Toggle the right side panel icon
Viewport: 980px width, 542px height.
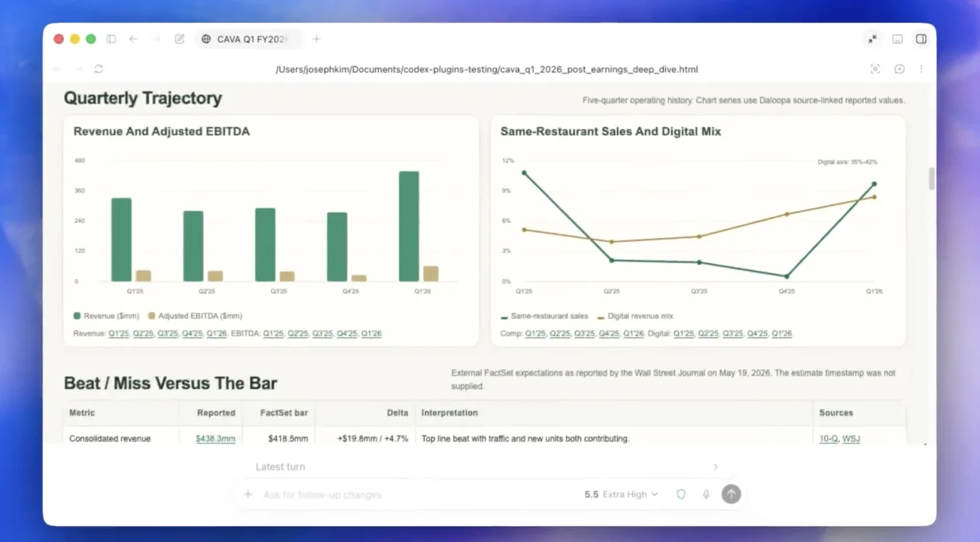pos(921,39)
